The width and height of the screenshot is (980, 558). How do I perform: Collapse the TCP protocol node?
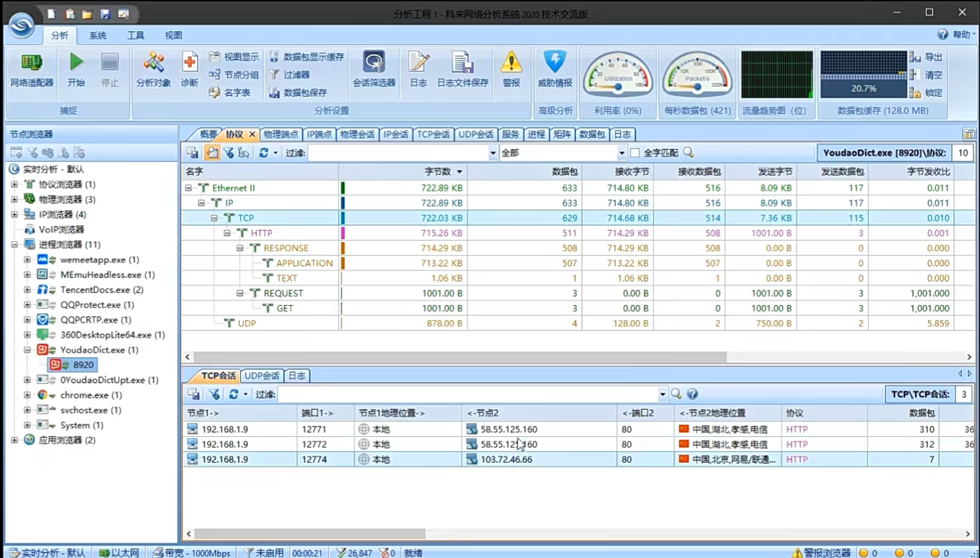(x=214, y=218)
